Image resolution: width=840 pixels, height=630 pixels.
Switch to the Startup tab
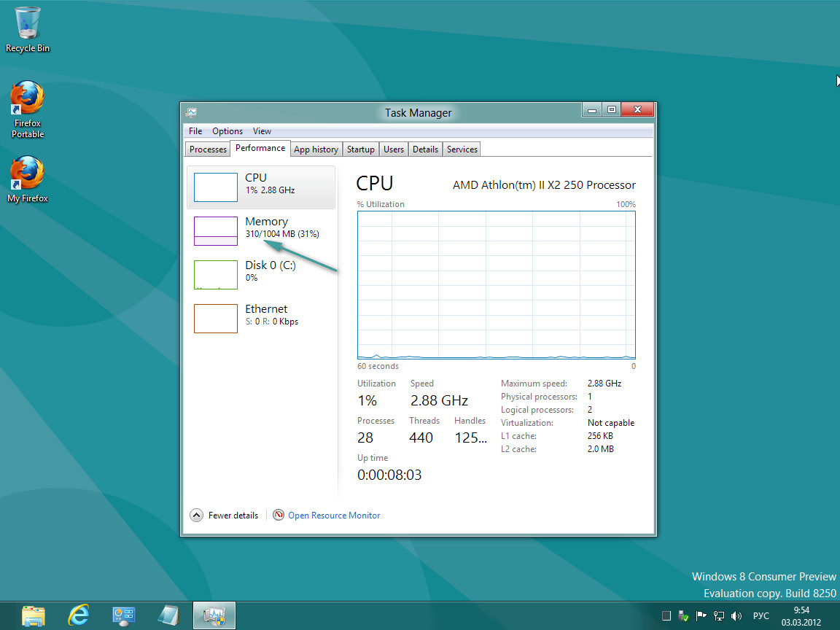(x=360, y=149)
